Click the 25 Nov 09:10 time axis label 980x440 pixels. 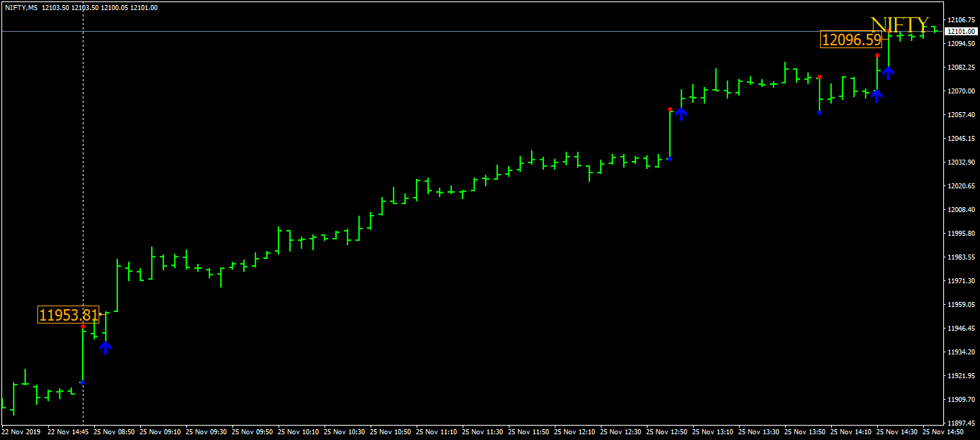click(160, 433)
